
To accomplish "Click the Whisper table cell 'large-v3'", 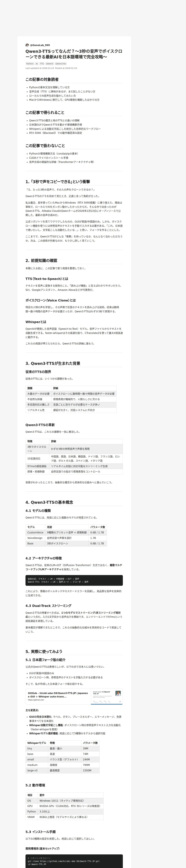I will point(37,770).
